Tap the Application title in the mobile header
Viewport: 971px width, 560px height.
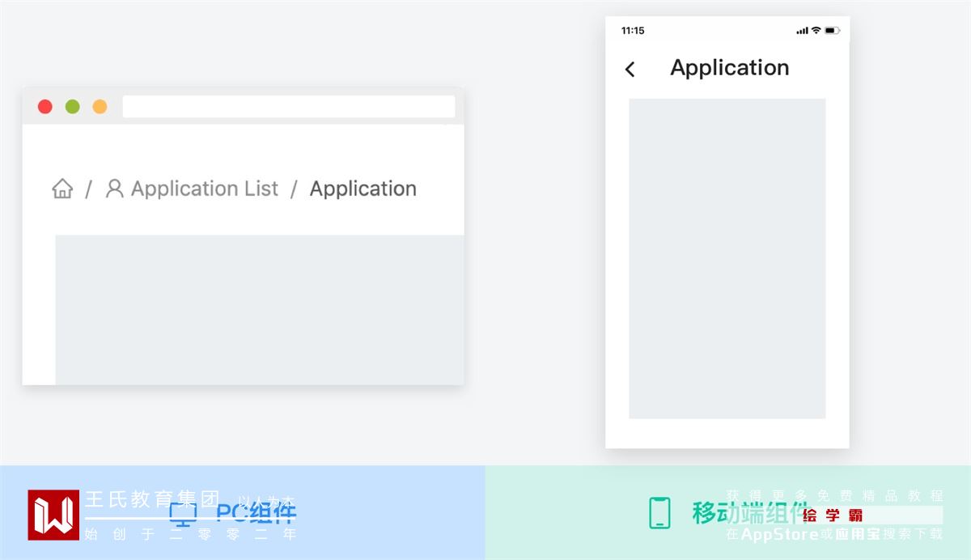(729, 68)
